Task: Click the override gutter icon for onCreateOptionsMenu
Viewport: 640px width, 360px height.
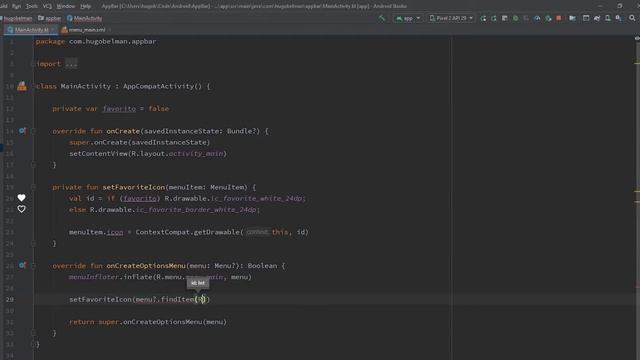Action: click(x=22, y=265)
